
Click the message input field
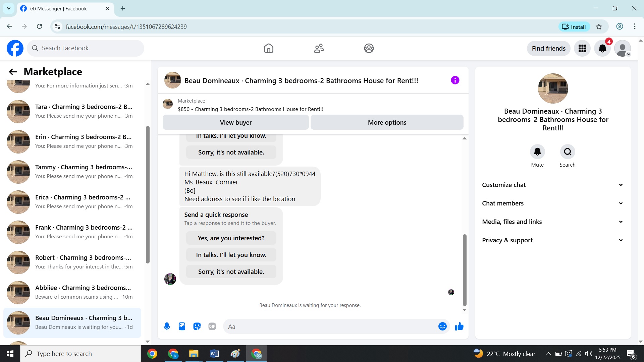tap(330, 326)
